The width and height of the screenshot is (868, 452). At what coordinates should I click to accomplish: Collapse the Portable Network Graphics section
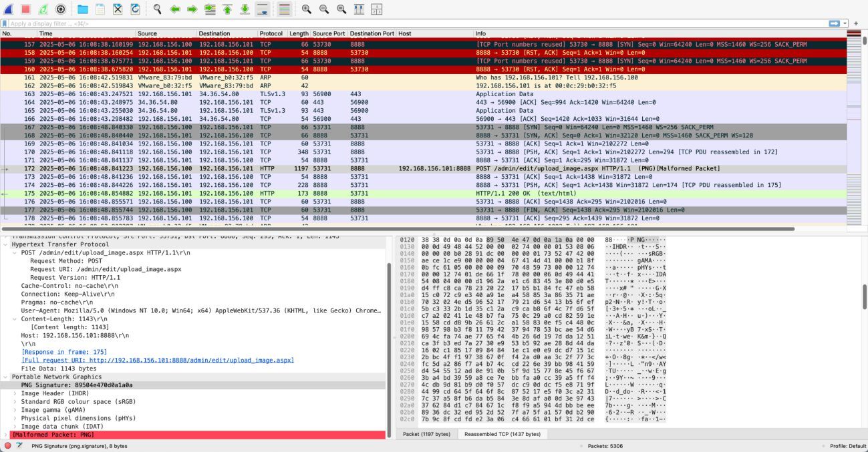pos(6,377)
